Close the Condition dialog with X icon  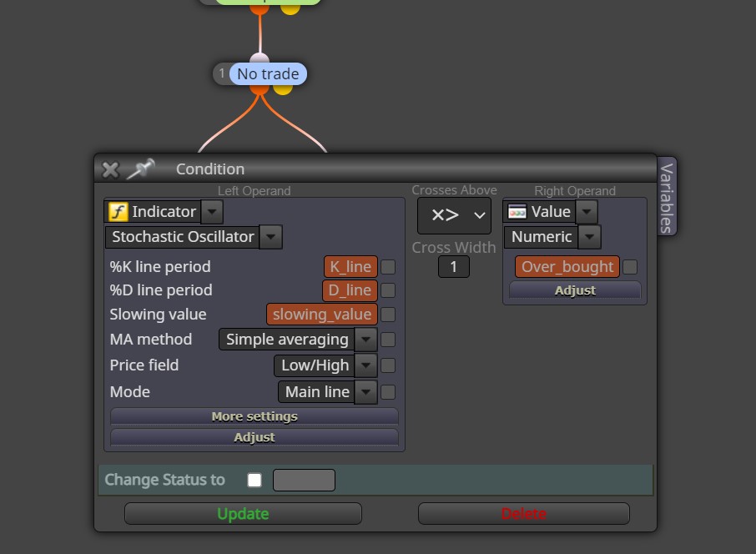pos(110,169)
